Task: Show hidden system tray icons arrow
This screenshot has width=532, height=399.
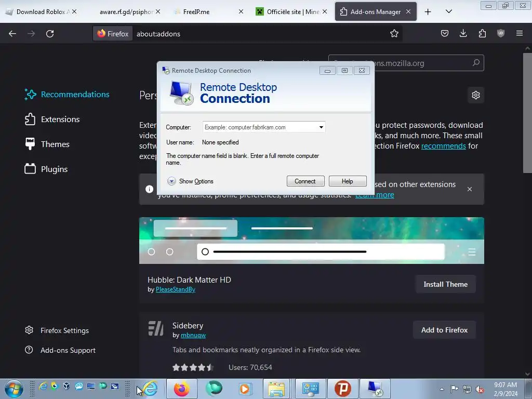Action: point(442,389)
